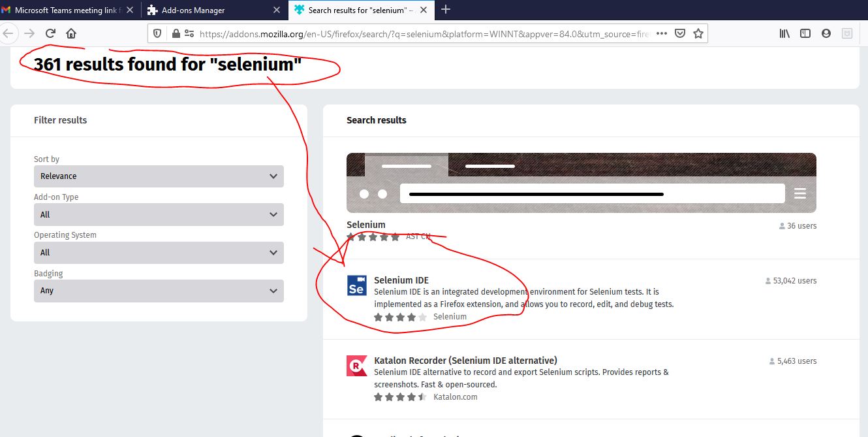Reload the current page
Image resolution: width=868 pixels, height=437 pixels.
[x=50, y=33]
